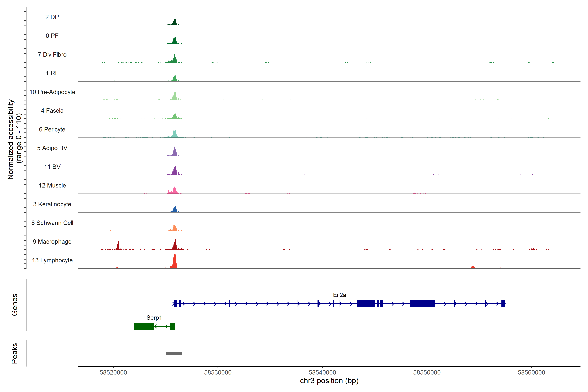Click the large green Serp1 exon block
This screenshot has height=392, width=588.
pos(144,326)
